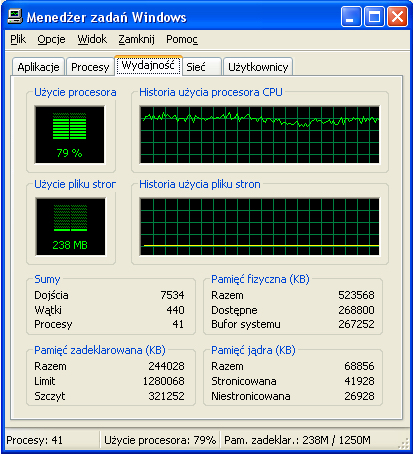The height and width of the screenshot is (454, 413).
Task: Open the Opcje menu
Action: coord(51,39)
